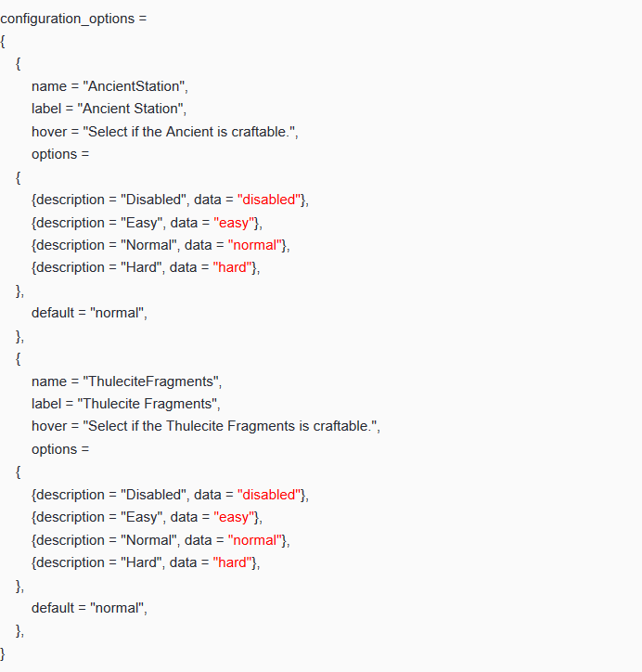Click "options =" under the Ancient Station hover line
This screenshot has height=672, width=642.
coord(60,154)
